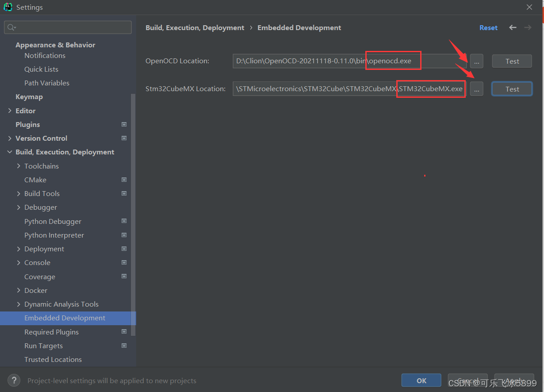
Task: Select the Embedded Development page
Action: 68,318
